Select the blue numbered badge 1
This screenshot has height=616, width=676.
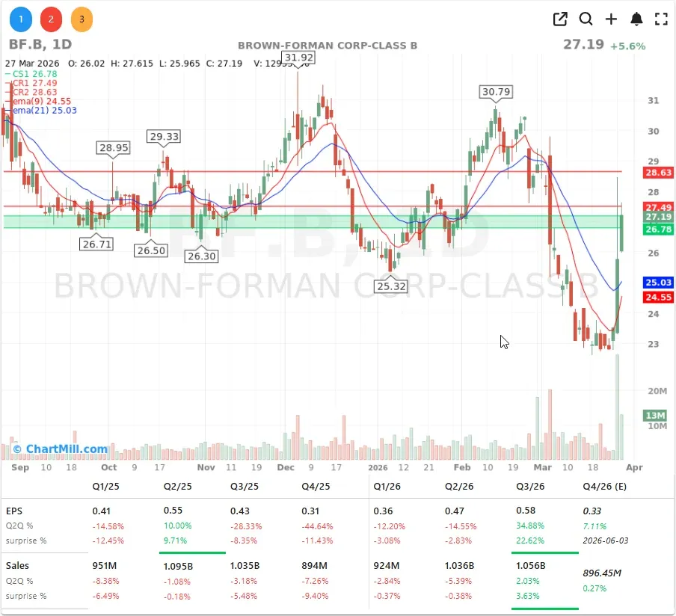pos(20,19)
